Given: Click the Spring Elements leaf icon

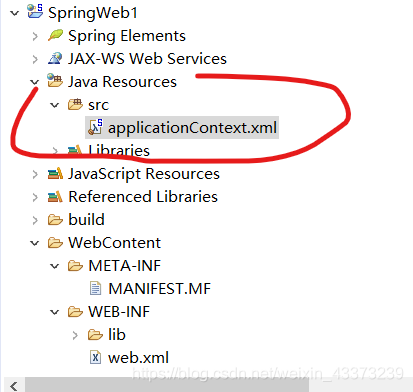Looking at the screenshot, I should click(x=55, y=35).
